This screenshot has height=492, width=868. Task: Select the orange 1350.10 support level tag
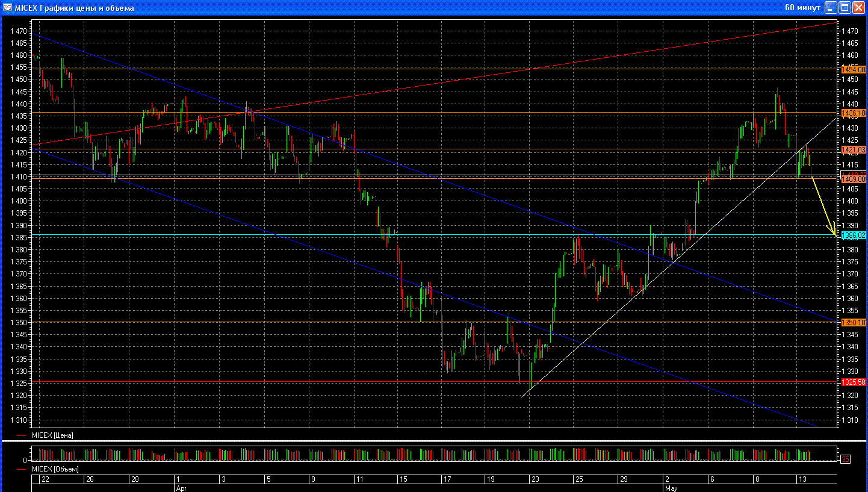tap(853, 323)
